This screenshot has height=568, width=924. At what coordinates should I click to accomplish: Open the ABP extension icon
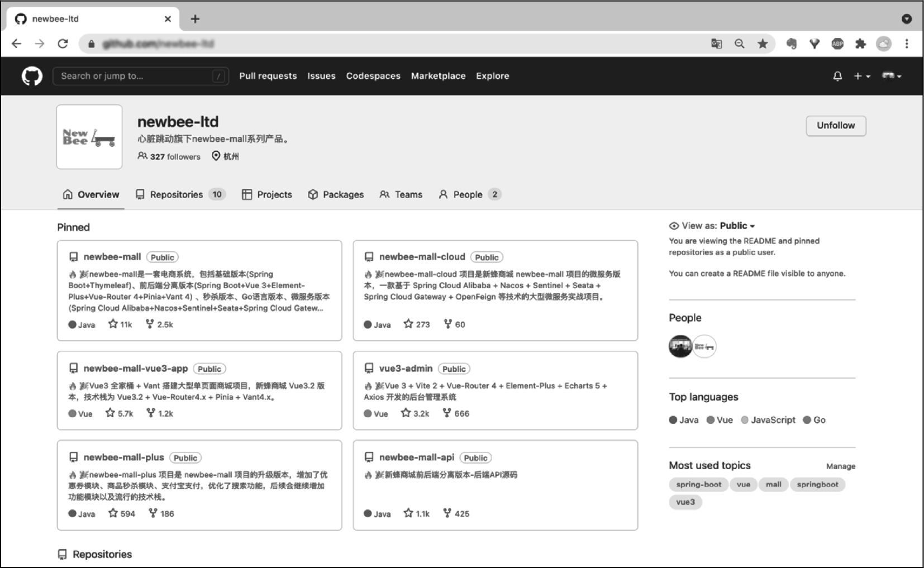click(837, 44)
